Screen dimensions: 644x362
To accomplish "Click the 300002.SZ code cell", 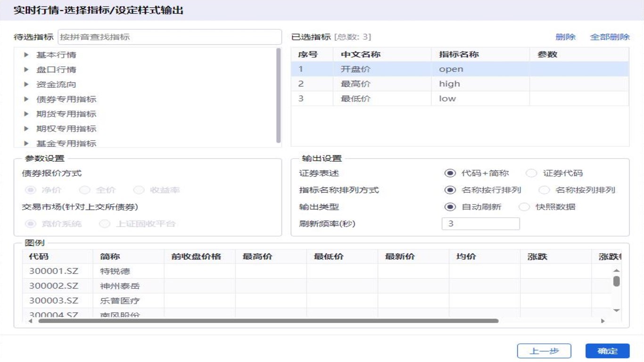I will click(58, 286).
